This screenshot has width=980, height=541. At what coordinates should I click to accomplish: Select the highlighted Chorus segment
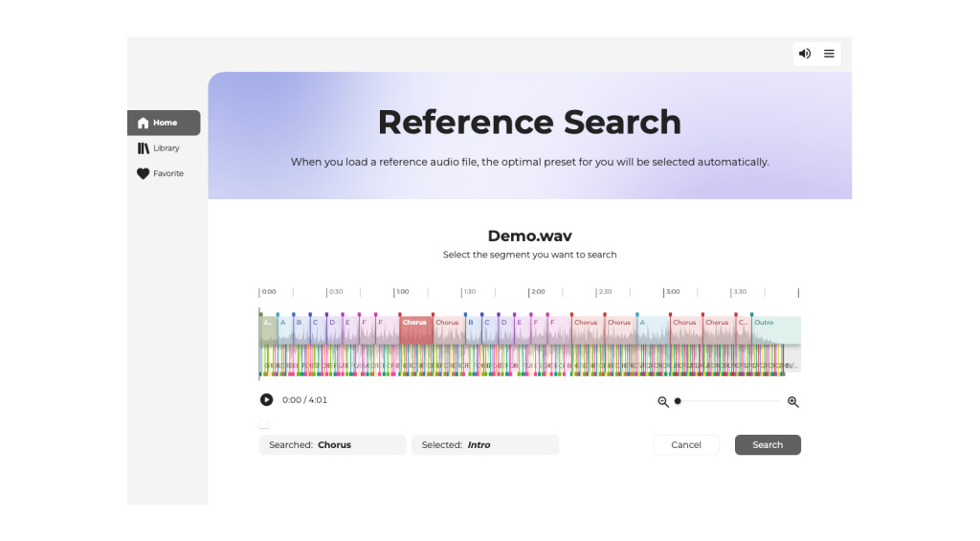pyautogui.click(x=415, y=329)
